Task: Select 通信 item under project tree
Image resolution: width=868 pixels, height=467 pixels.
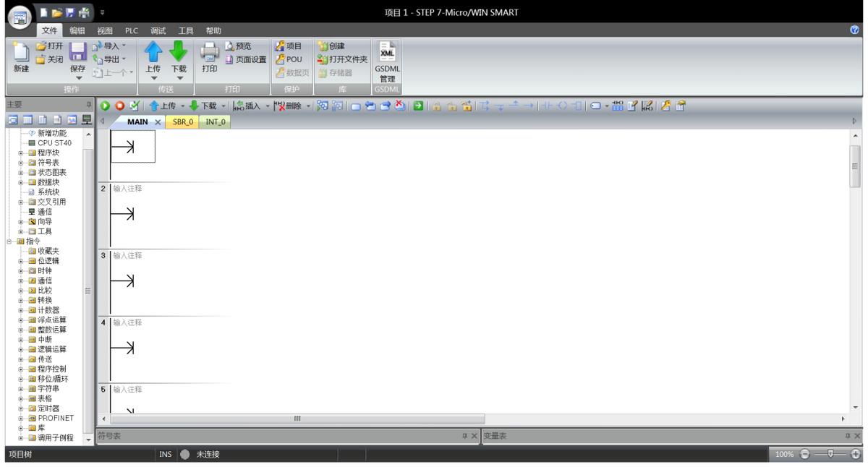Action: click(x=39, y=212)
